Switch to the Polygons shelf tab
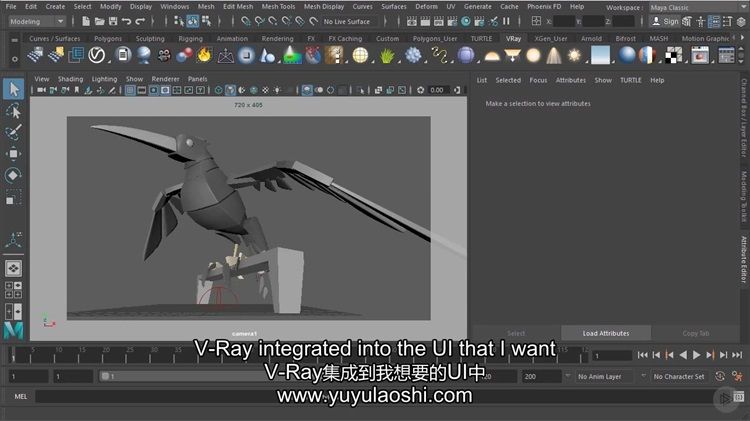Image resolution: width=750 pixels, height=421 pixels. tap(108, 38)
